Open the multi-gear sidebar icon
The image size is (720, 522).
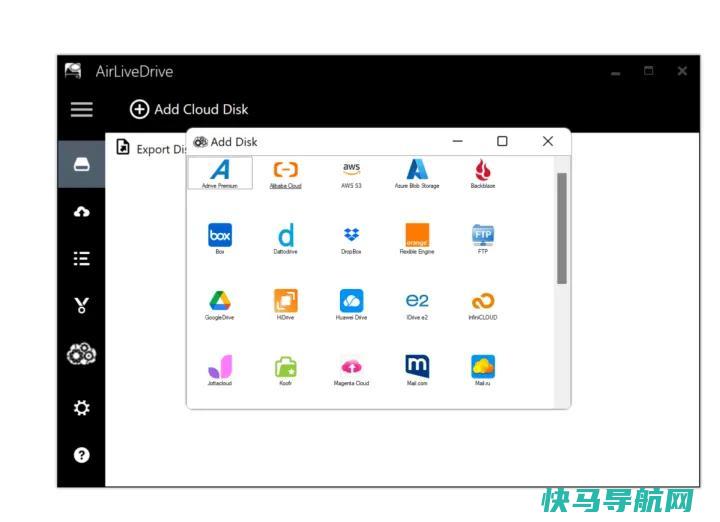click(x=82, y=354)
